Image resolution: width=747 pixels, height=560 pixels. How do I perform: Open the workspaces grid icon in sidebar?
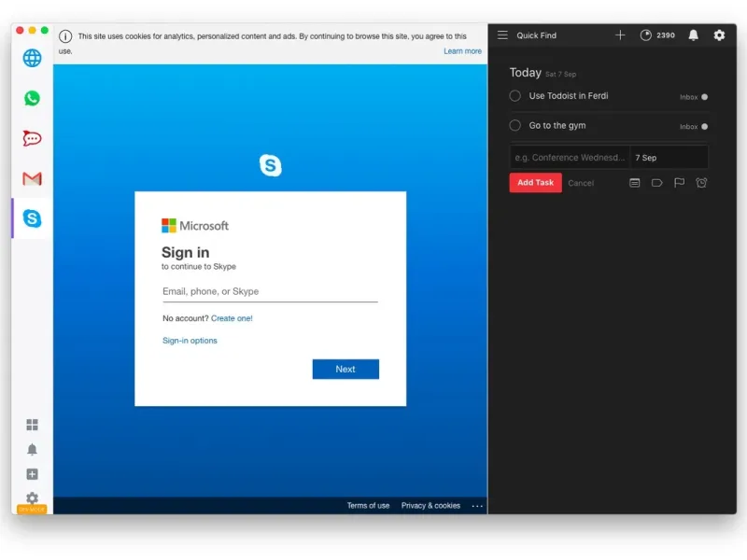(x=32, y=425)
